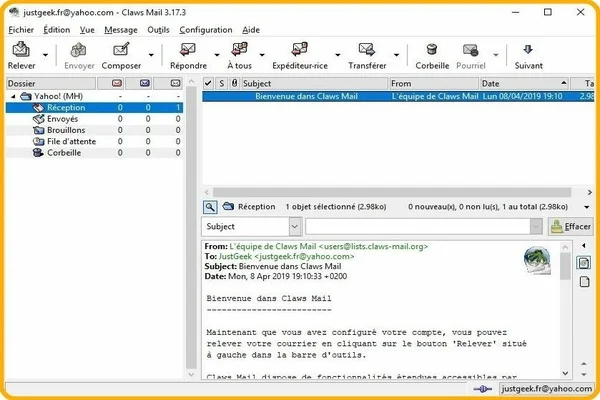Screen dimensions: 600x400
Task: Open the Pourriel dropdown arrow
Action: (x=496, y=56)
